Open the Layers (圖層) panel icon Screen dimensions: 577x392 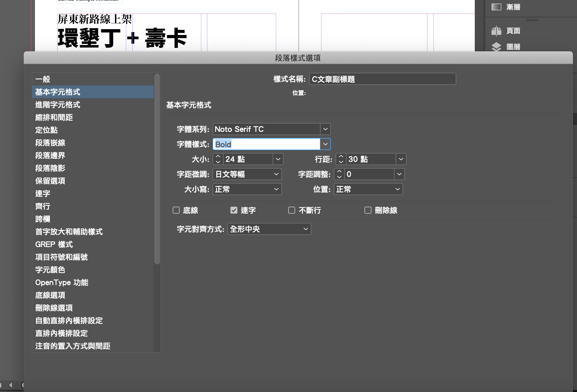[x=496, y=46]
